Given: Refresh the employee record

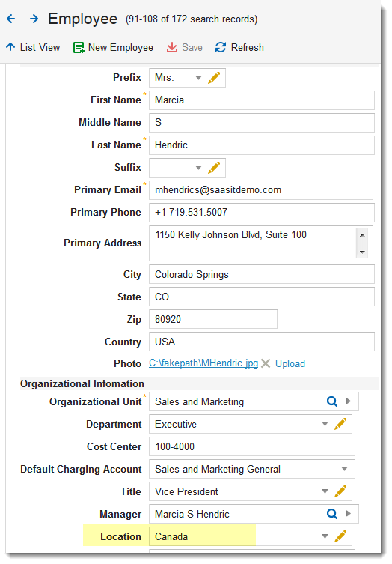Looking at the screenshot, I should [239, 47].
